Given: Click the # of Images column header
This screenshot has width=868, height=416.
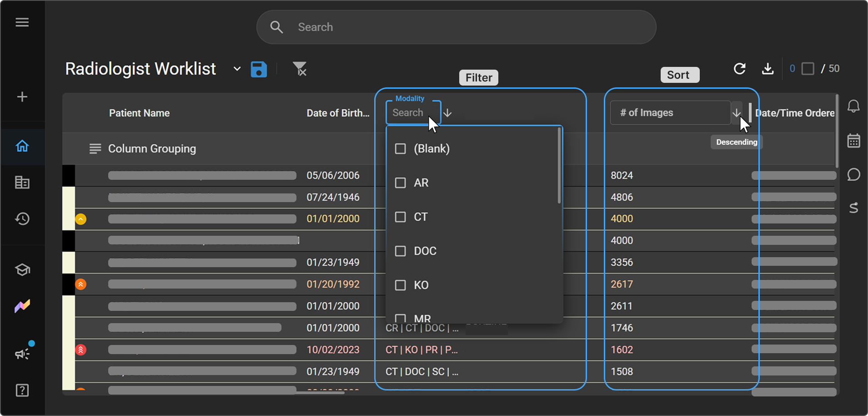Looking at the screenshot, I should (x=670, y=113).
